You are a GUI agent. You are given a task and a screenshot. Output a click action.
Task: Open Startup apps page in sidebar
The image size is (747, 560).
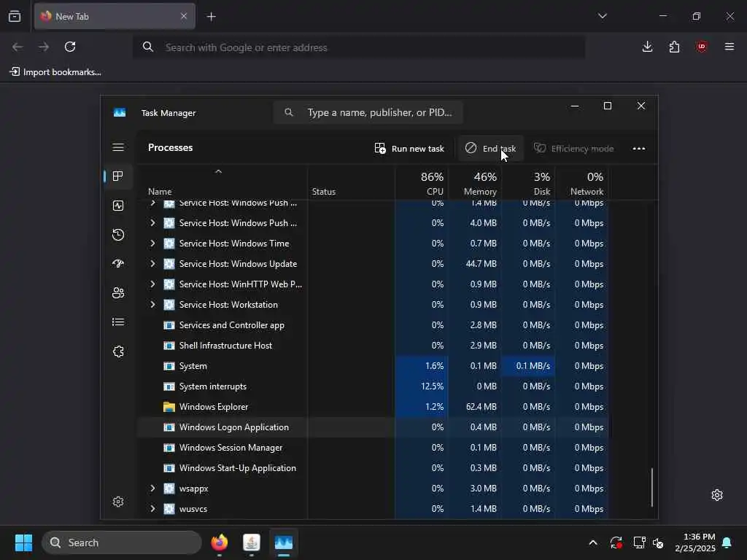tap(118, 264)
